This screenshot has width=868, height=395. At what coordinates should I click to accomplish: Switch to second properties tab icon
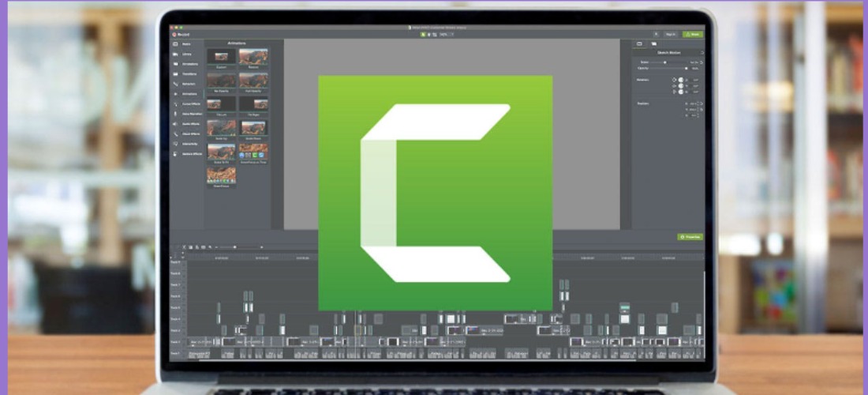(654, 43)
